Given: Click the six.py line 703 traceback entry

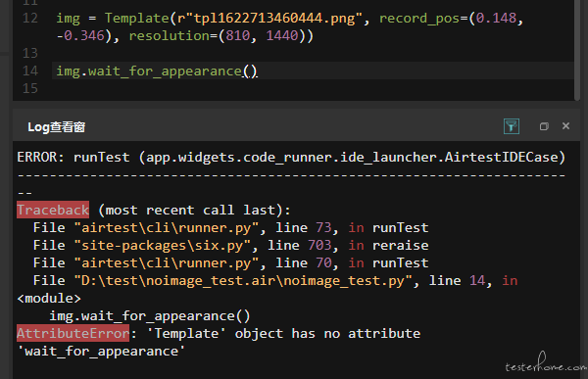Looking at the screenshot, I should 230,245.
